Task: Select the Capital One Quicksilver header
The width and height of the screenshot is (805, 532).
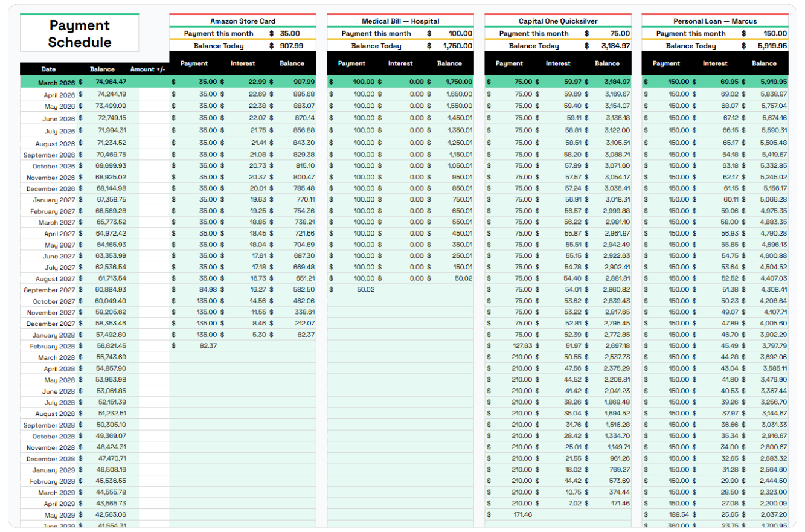Action: (x=558, y=21)
